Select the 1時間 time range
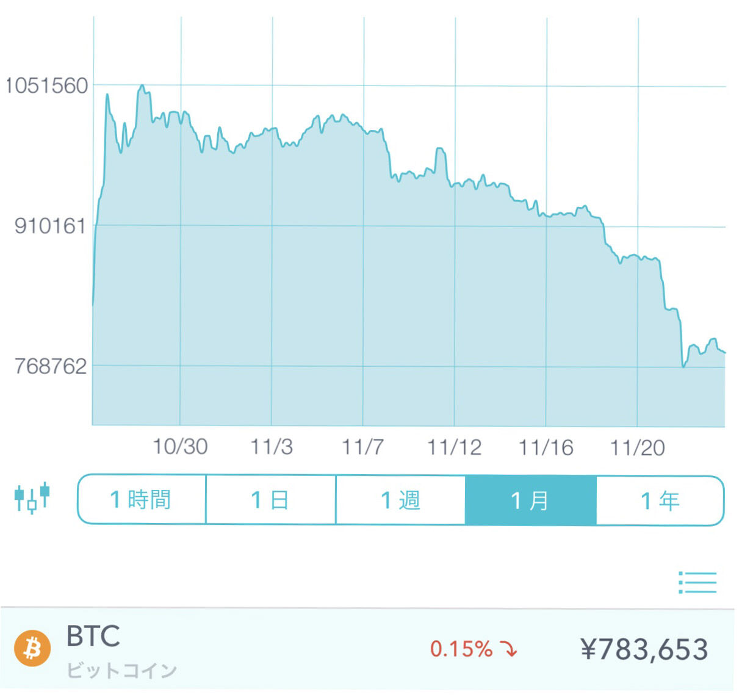The image size is (742, 700). (142, 500)
